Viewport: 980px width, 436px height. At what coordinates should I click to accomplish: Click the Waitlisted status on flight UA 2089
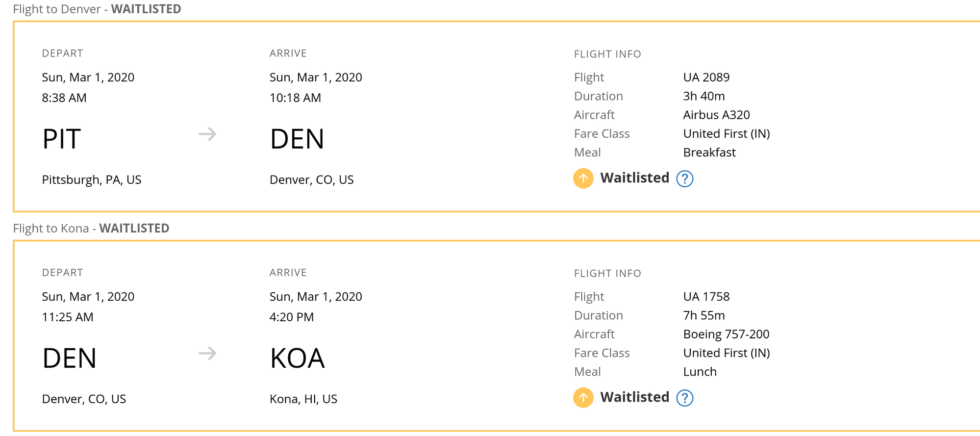click(634, 178)
